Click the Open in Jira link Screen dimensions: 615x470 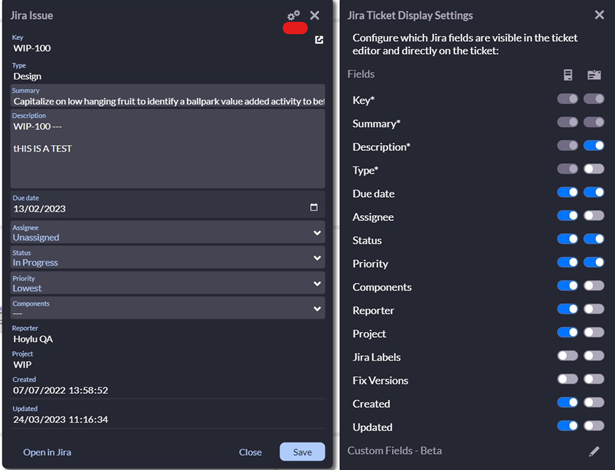tap(47, 452)
